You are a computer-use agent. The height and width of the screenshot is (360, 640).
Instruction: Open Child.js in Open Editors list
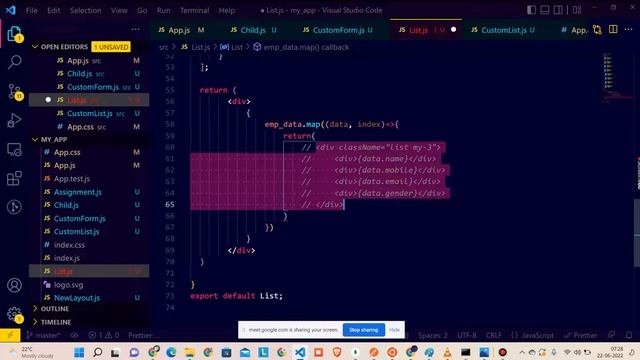89,73
